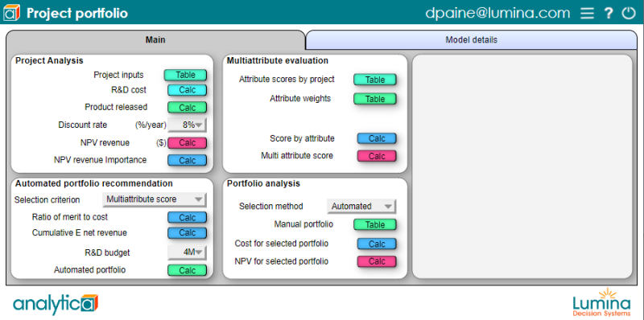Click the R&D budget label
Viewport: 644px width, 320px height.
point(106,252)
